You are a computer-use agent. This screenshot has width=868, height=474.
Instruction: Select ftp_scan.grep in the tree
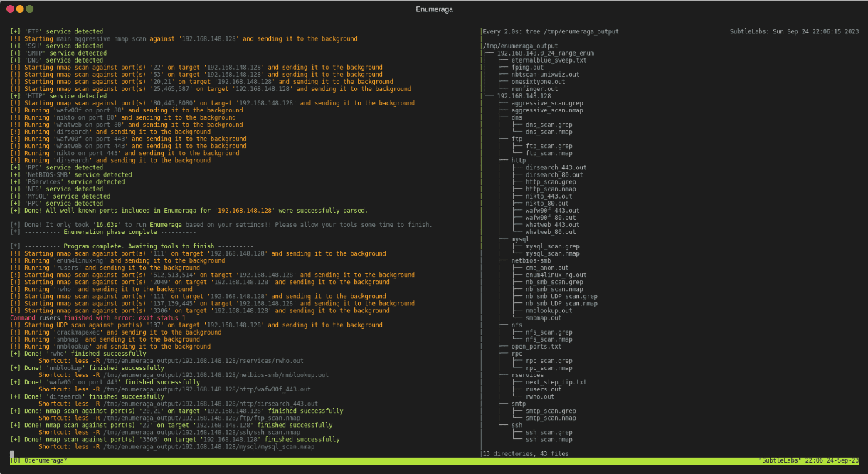(x=548, y=146)
